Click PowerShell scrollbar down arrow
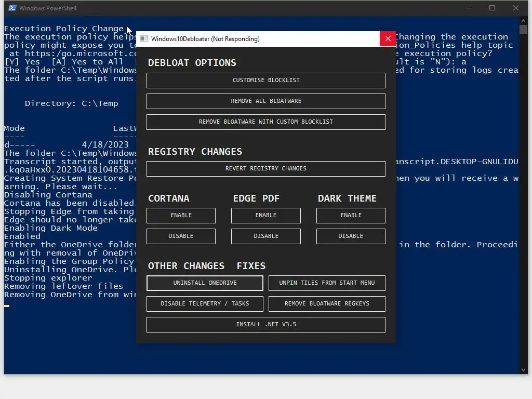The image size is (532, 399). point(523,370)
